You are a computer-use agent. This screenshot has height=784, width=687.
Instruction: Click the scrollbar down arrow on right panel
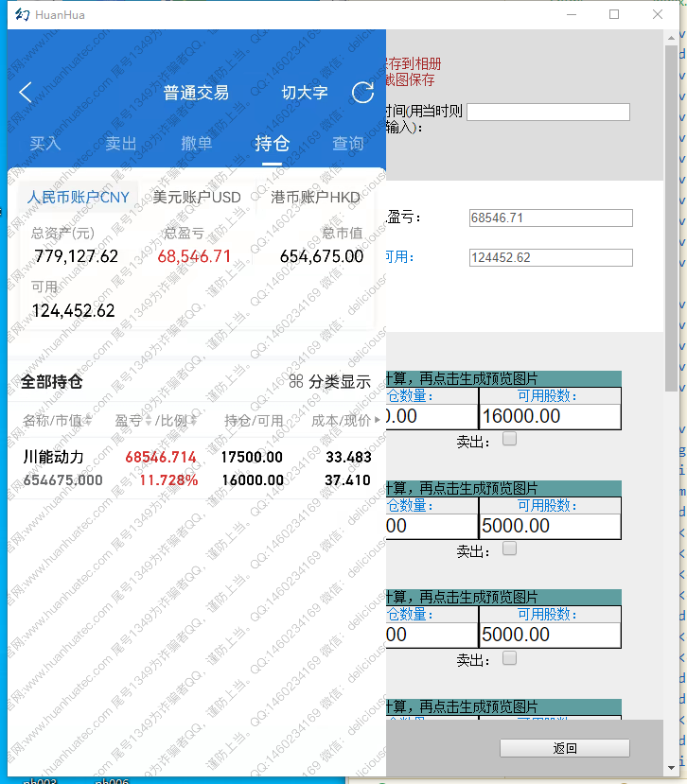pos(672,765)
